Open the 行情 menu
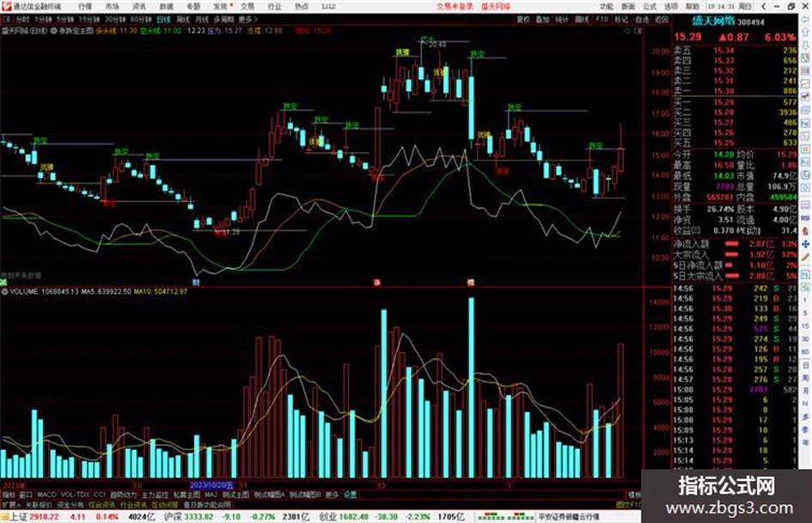The height and width of the screenshot is (523, 812). 85,7
